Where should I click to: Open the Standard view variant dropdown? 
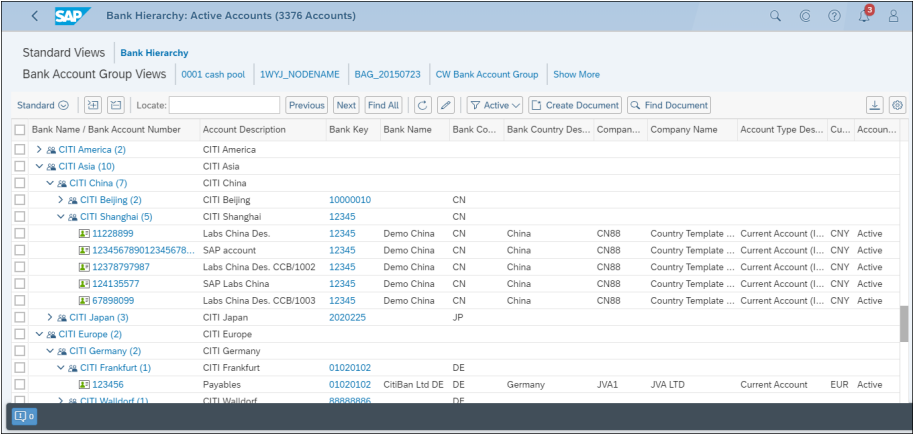click(x=43, y=105)
